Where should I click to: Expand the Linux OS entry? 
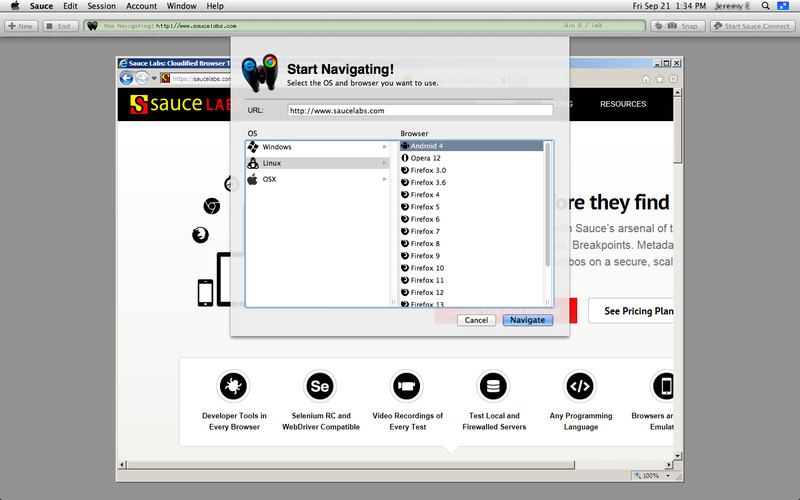318,163
